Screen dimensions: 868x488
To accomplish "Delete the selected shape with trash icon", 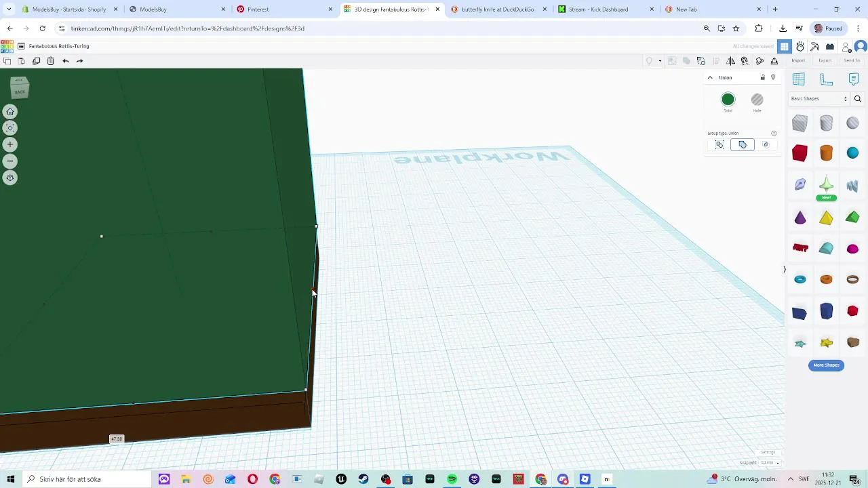I will [51, 61].
